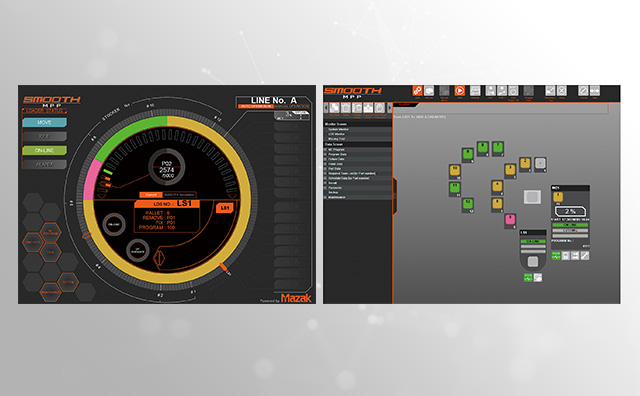Click the central P02 2574 counter circle
This screenshot has width=640, height=396.
[167, 168]
